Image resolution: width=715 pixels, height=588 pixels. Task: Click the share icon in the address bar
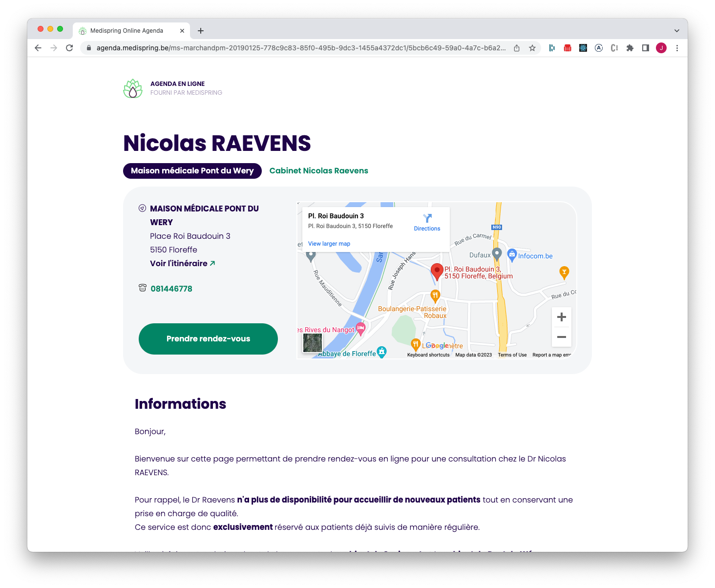tap(517, 48)
